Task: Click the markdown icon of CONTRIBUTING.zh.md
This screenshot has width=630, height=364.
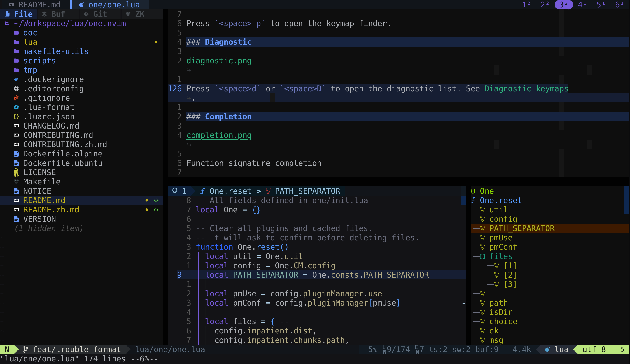Action: (x=16, y=144)
